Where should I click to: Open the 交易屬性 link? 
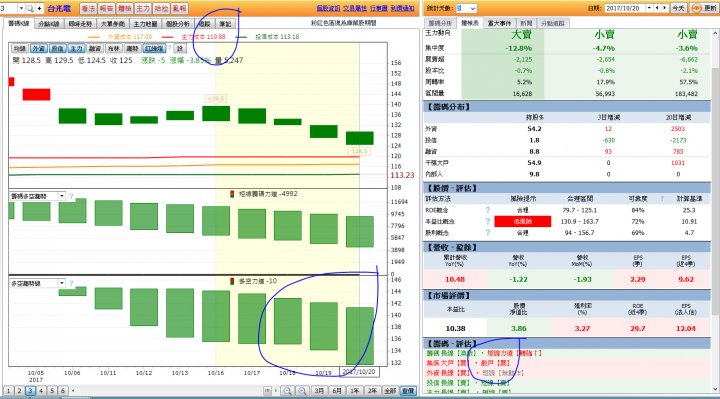click(355, 8)
